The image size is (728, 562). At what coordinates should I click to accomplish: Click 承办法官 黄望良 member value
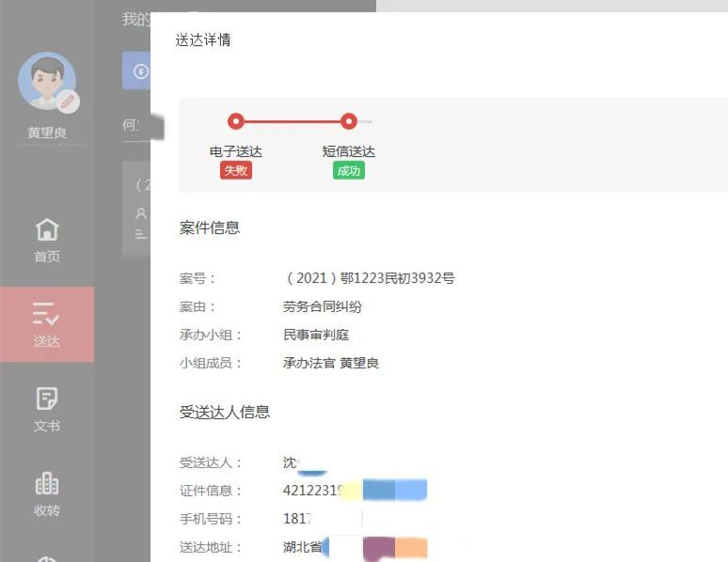pos(331,363)
